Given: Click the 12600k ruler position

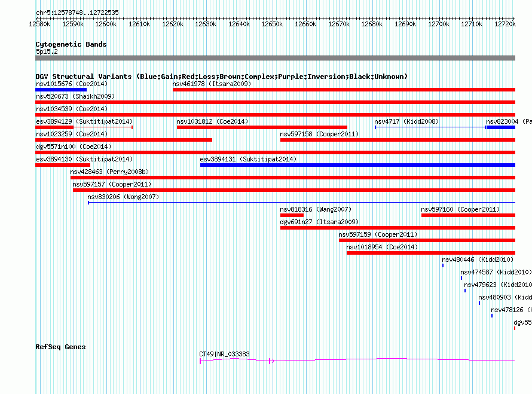Looking at the screenshot, I should (106, 24).
